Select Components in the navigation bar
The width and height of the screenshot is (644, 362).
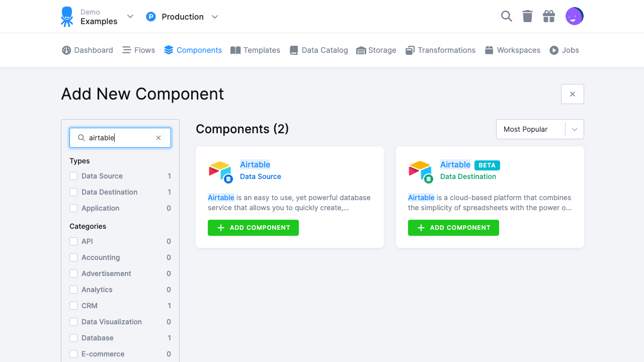pyautogui.click(x=193, y=50)
